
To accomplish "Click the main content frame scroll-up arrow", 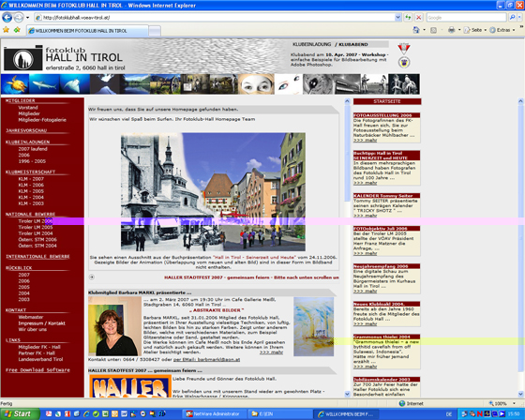I will (x=347, y=101).
